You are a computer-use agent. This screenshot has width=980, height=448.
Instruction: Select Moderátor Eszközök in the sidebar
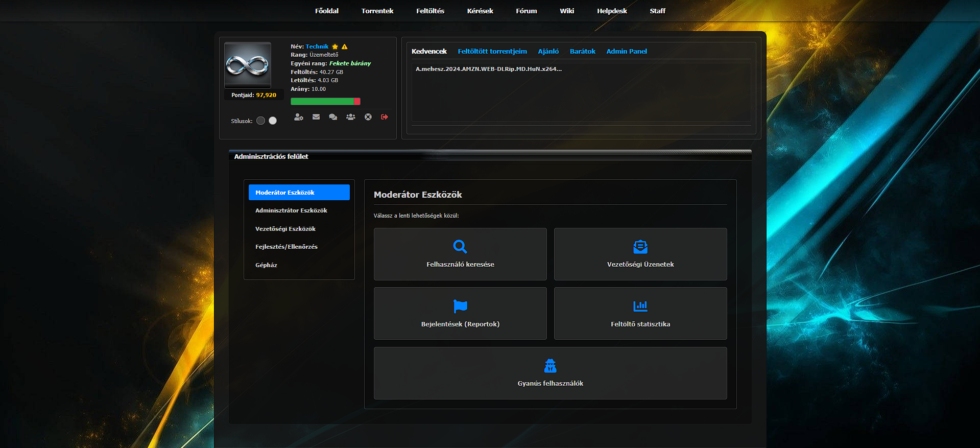299,193
